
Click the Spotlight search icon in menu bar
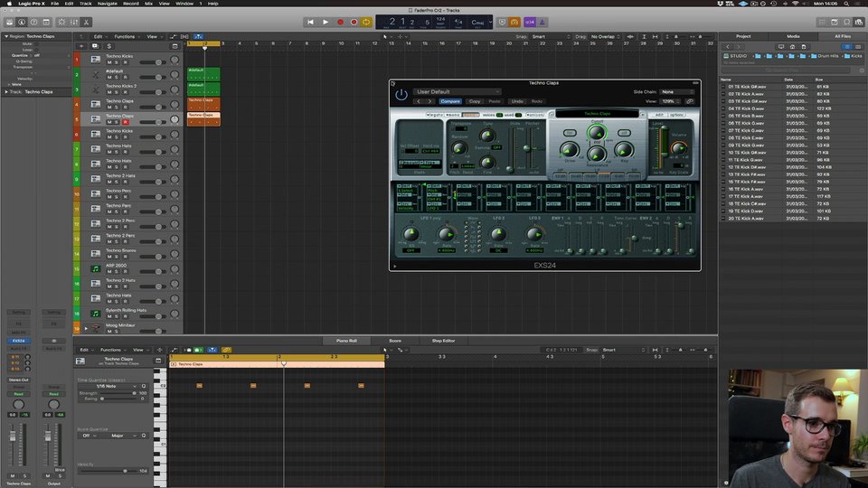coord(846,4)
